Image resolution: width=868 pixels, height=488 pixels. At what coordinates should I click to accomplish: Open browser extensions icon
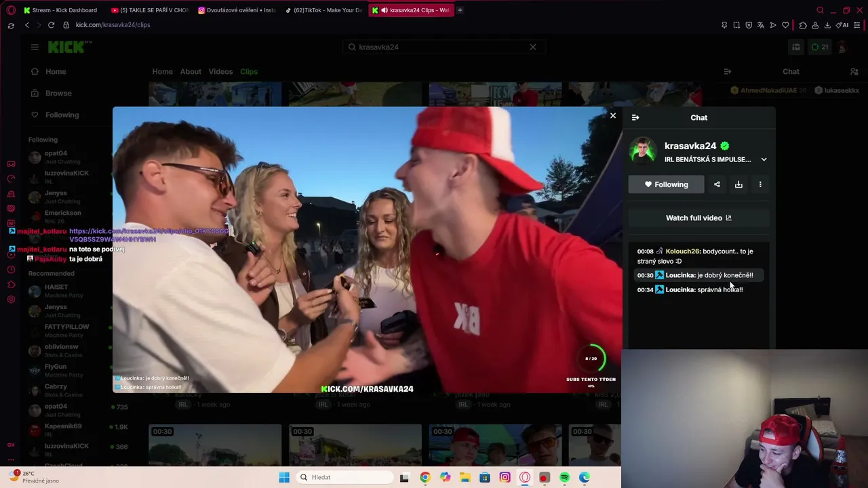pyautogui.click(x=803, y=25)
